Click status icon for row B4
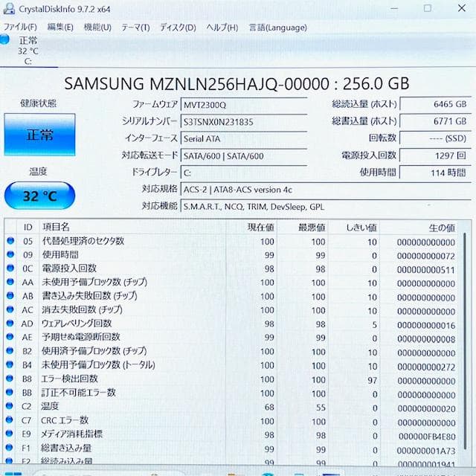The height and width of the screenshot is (476, 476). 10,364
